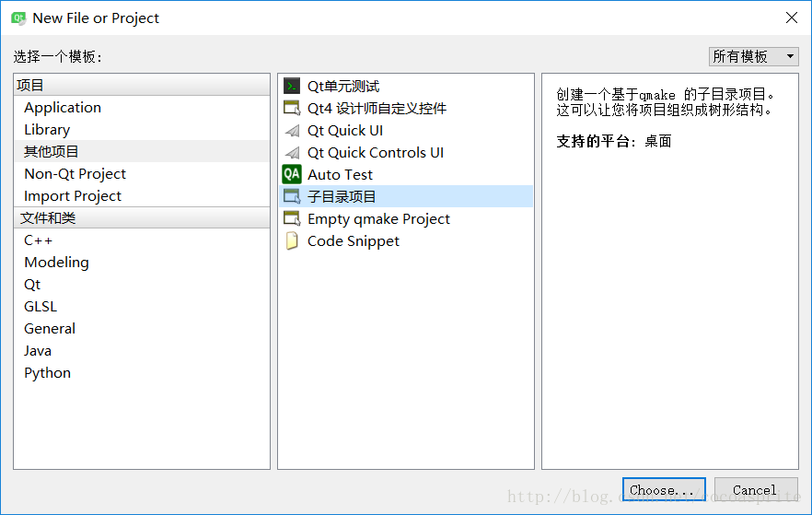812x515 pixels.
Task: Click the Cancel button
Action: (x=756, y=489)
